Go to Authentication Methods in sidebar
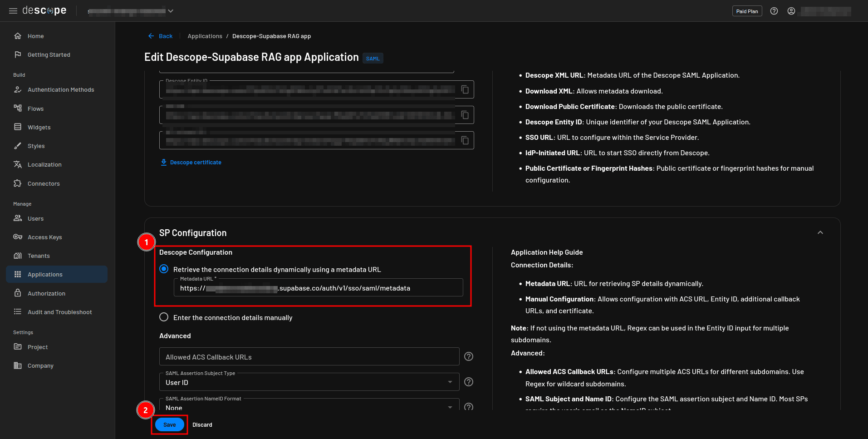Viewport: 868px width, 439px height. tap(60, 90)
